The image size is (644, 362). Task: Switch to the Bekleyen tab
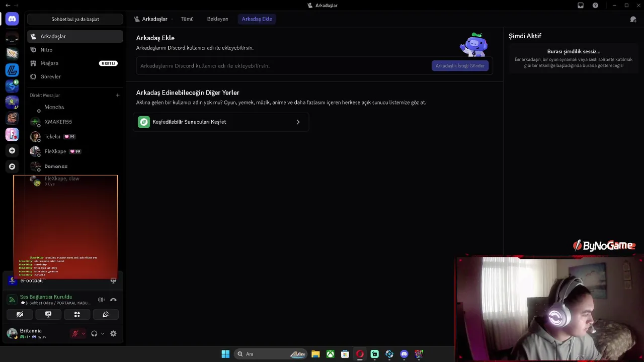point(217,19)
